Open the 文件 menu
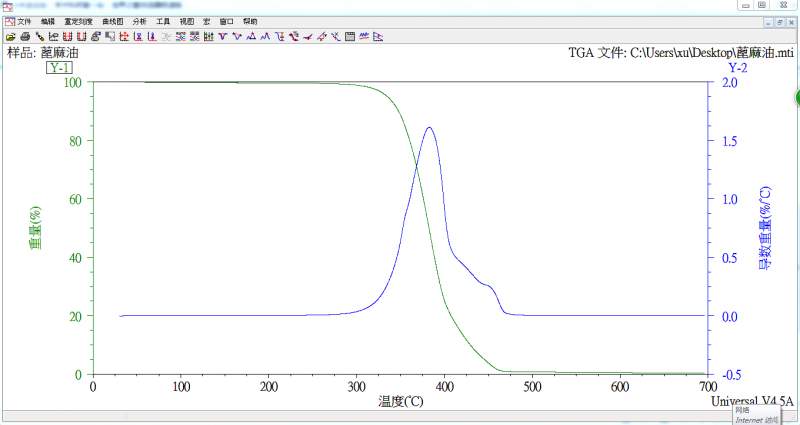Image resolution: width=800 pixels, height=425 pixels. [24, 21]
